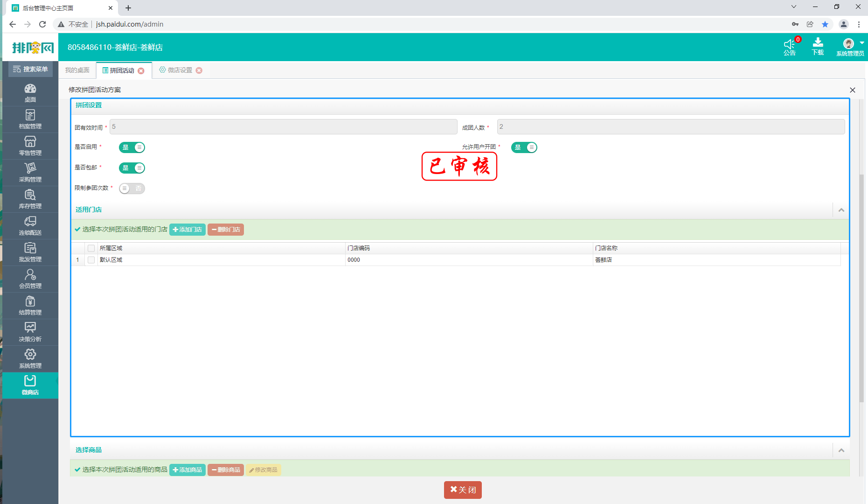
Task: Click the address bar URL
Action: coord(130,24)
